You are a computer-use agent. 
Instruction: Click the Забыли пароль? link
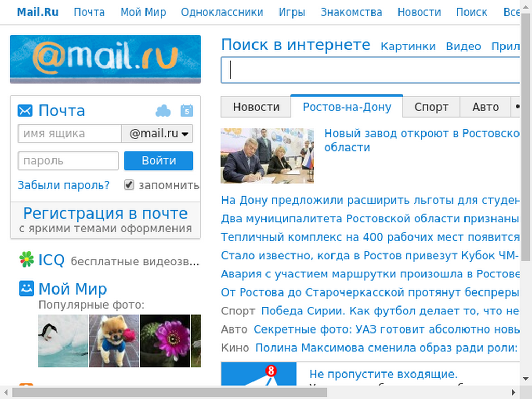(x=64, y=185)
